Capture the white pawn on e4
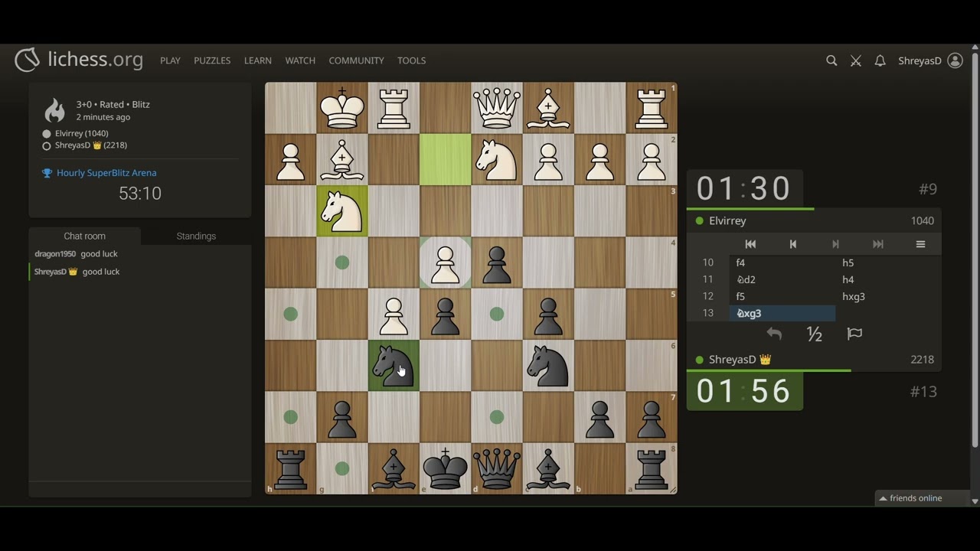Screen dimensions: 980x551 (445, 262)
